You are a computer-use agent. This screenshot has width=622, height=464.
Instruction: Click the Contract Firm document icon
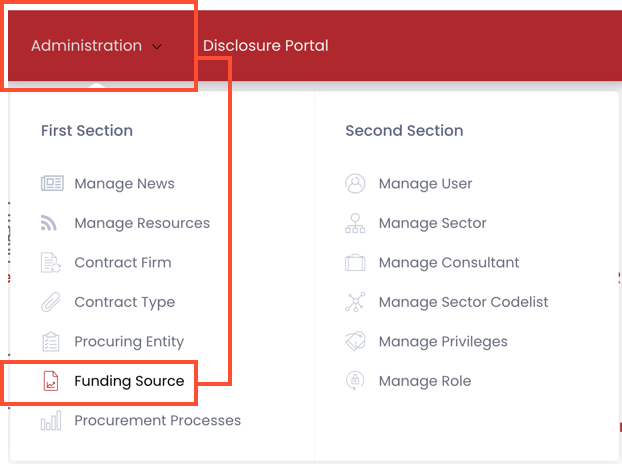coord(51,263)
